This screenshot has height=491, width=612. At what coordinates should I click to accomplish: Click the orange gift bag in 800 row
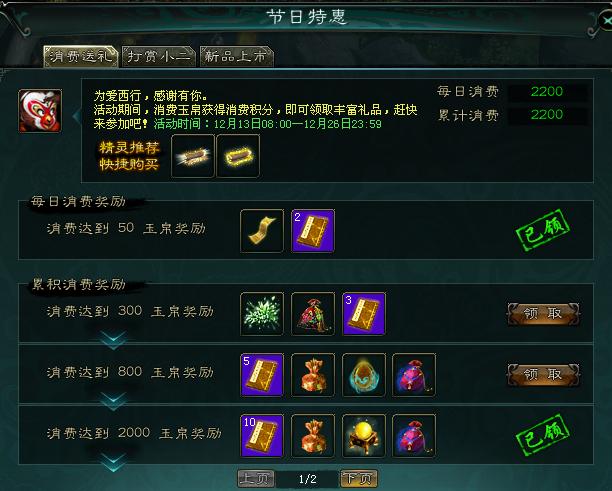313,375
